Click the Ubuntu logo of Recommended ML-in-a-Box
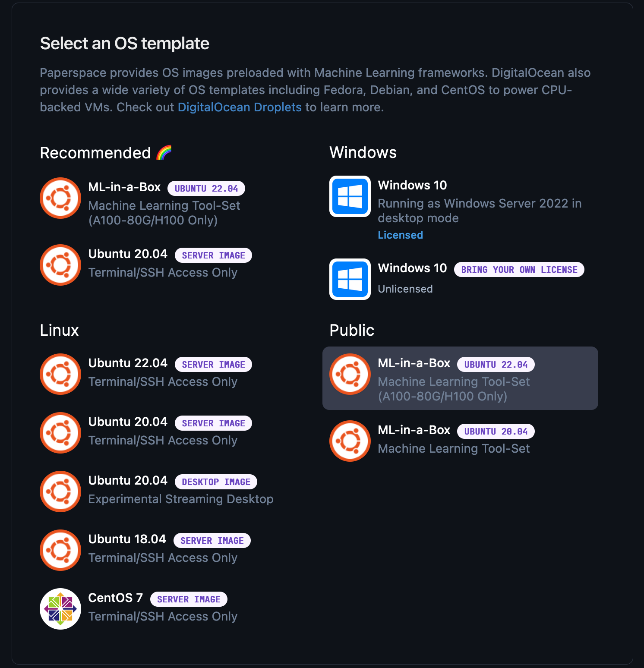Screen dimensions: 644x668 pyautogui.click(x=60, y=198)
